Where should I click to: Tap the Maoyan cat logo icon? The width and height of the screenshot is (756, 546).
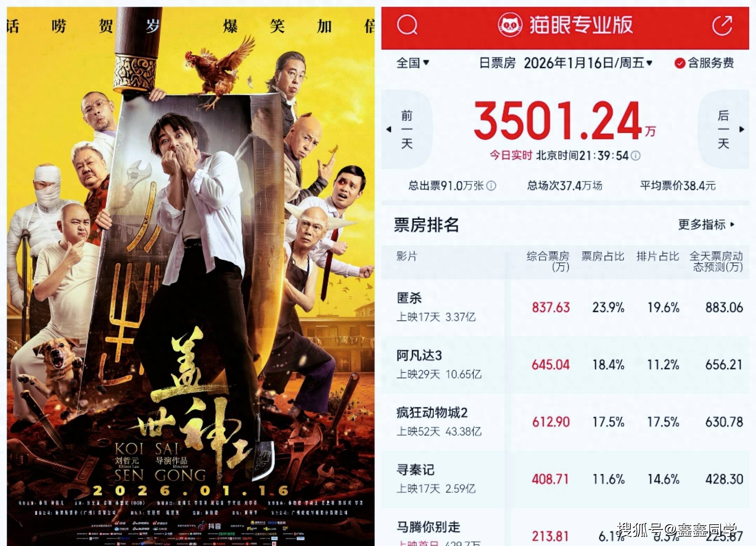click(510, 25)
